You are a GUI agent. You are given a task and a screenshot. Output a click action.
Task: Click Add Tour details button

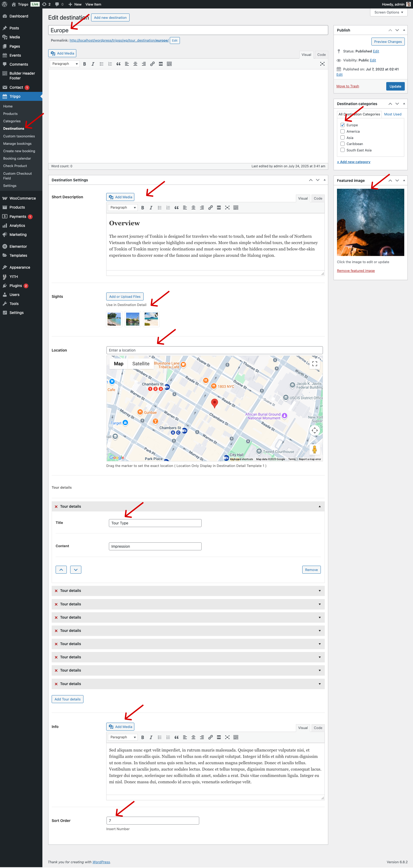68,699
